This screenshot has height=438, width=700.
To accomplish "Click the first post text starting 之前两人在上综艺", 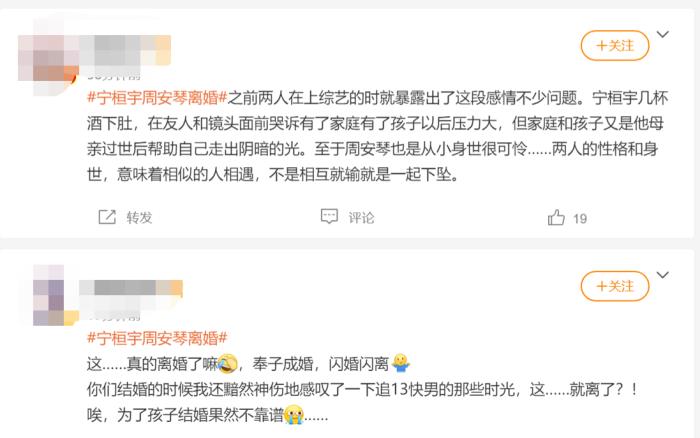I will [x=377, y=136].
